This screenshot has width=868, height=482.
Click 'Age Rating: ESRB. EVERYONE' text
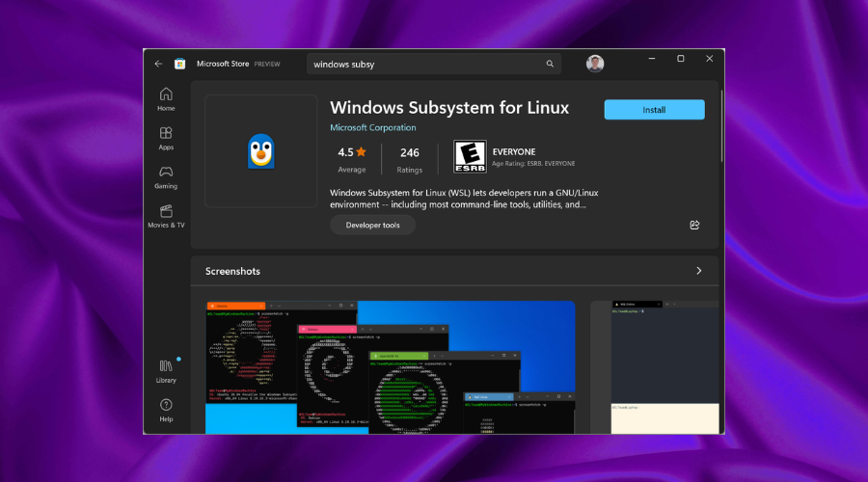pyautogui.click(x=533, y=164)
